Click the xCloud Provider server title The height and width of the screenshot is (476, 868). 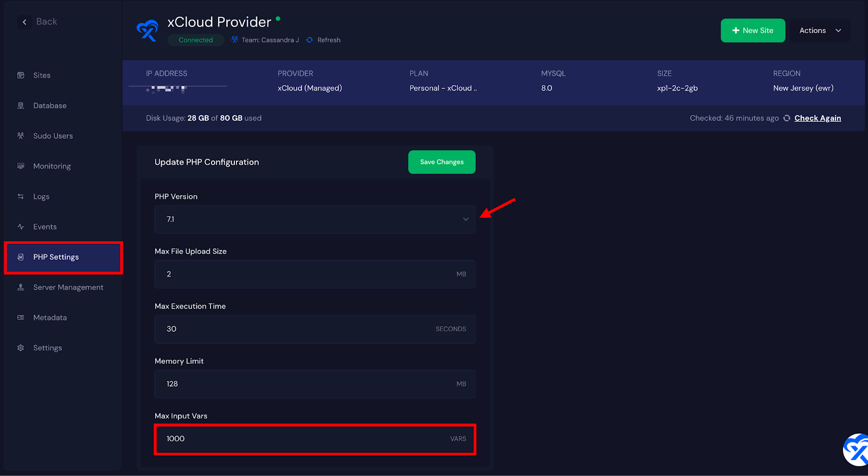tap(219, 22)
